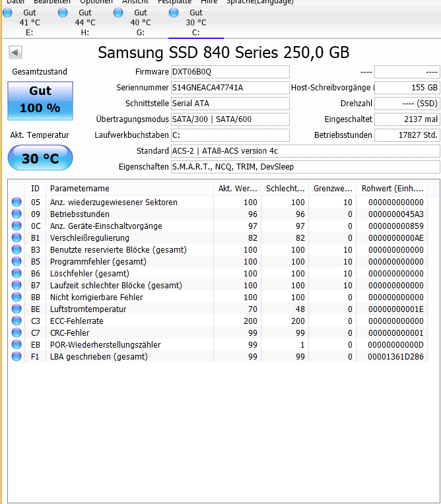Click status orb for LBA geschrieben row

17,357
